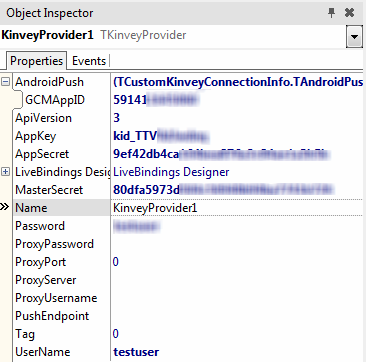Collapse the AndroidPush property group

(x=5, y=82)
